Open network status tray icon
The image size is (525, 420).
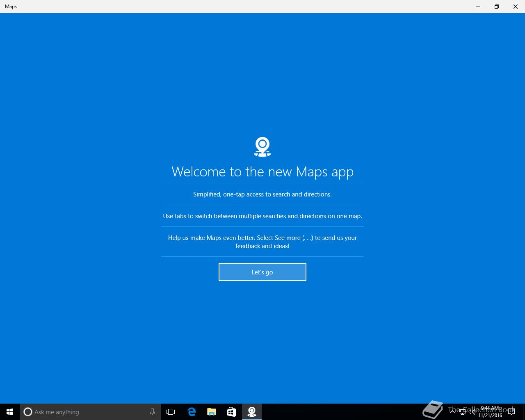[462, 412]
